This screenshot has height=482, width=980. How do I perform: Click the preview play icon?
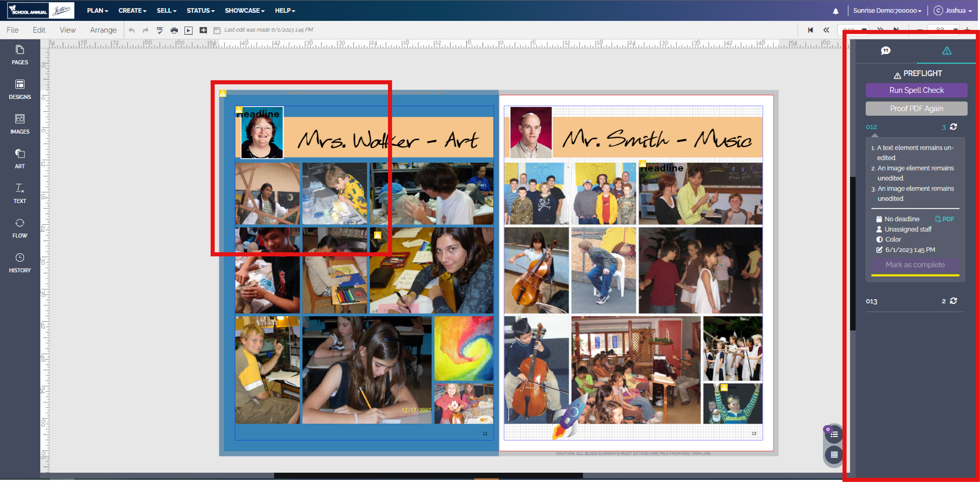188,31
